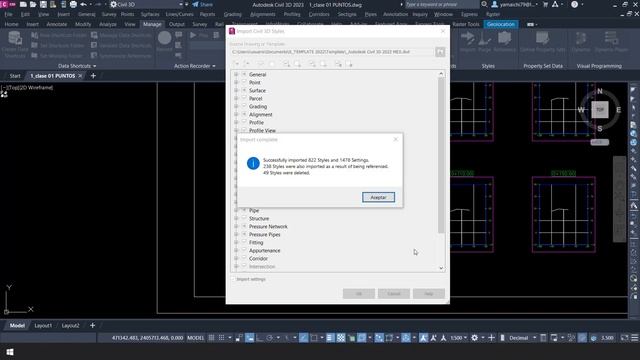Toggle the Pressure Network checkbox
This screenshot has height=360, width=640.
point(244,226)
